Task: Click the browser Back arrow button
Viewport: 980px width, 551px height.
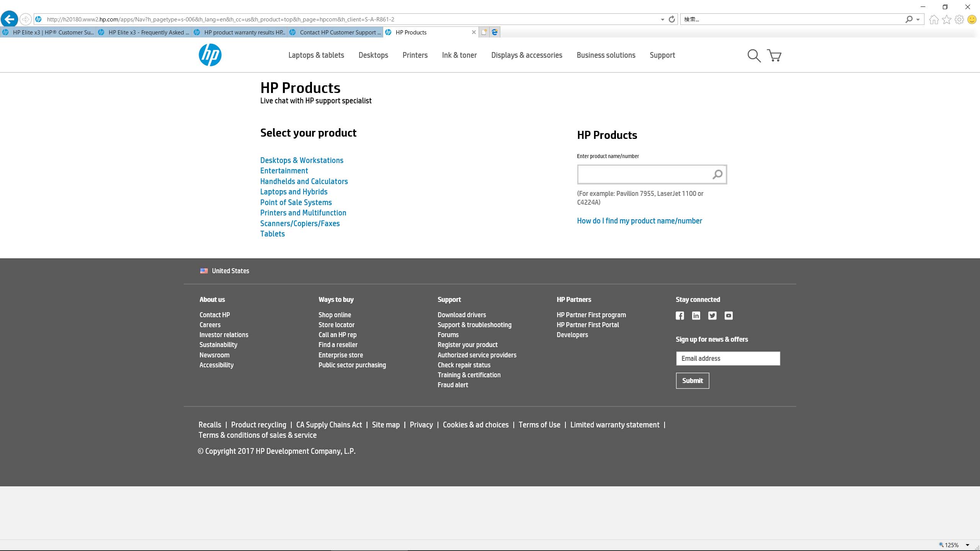Action: (x=9, y=19)
